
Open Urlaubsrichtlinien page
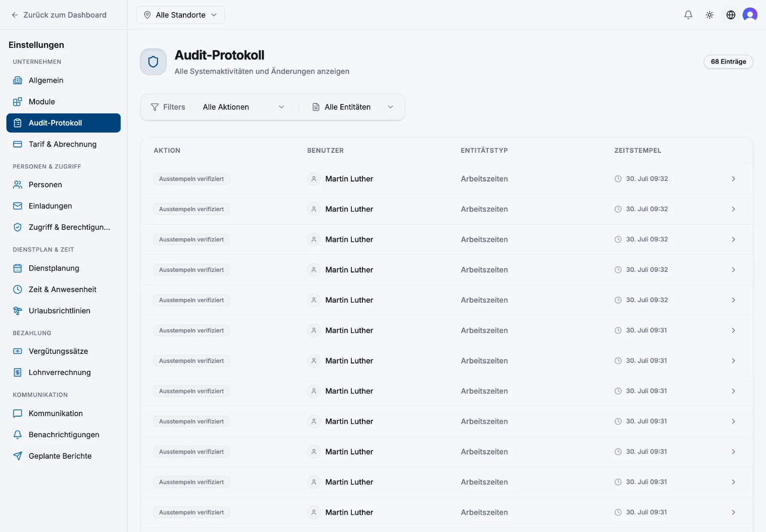point(63,311)
